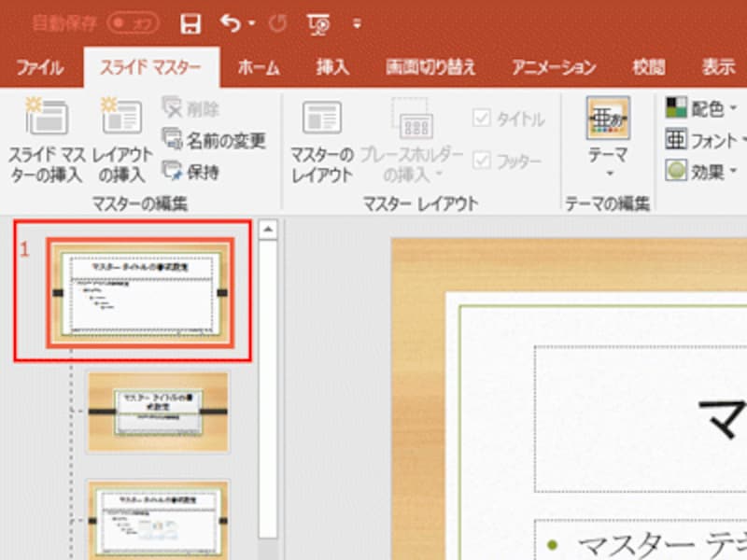The height and width of the screenshot is (560, 747).
Task: Click the master title placeholder on slide
Action: click(x=641, y=419)
